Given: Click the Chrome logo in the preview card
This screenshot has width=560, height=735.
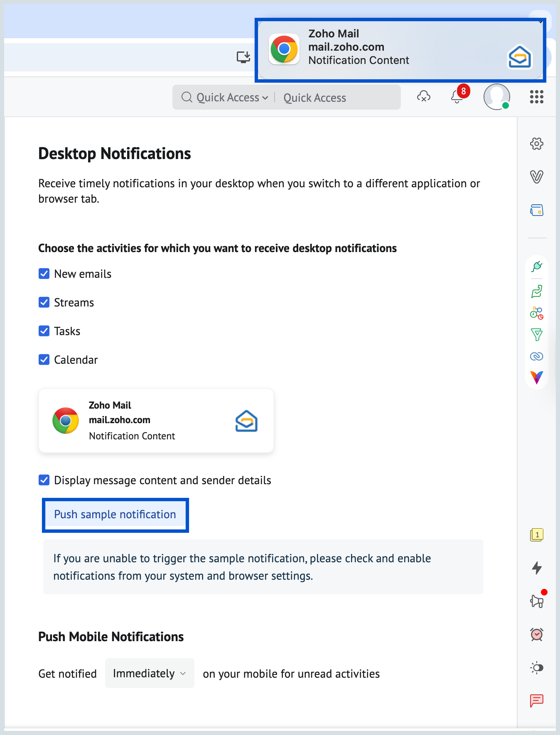Looking at the screenshot, I should tap(66, 421).
